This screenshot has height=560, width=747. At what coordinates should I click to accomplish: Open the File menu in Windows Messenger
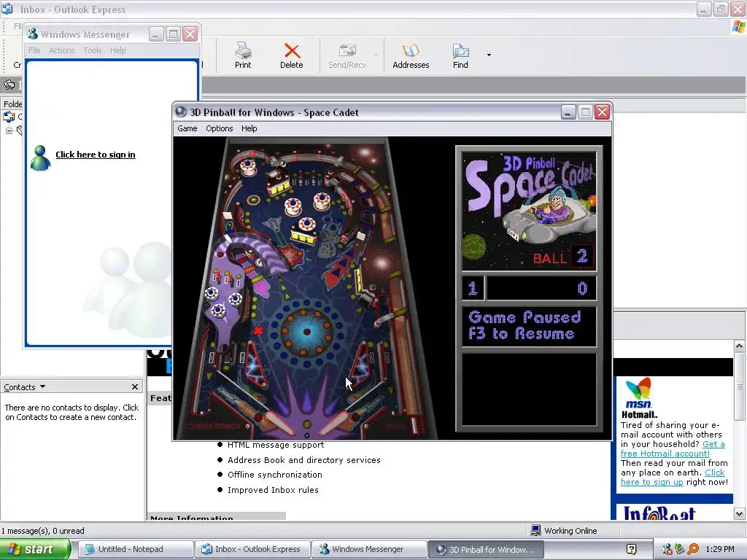pos(34,50)
